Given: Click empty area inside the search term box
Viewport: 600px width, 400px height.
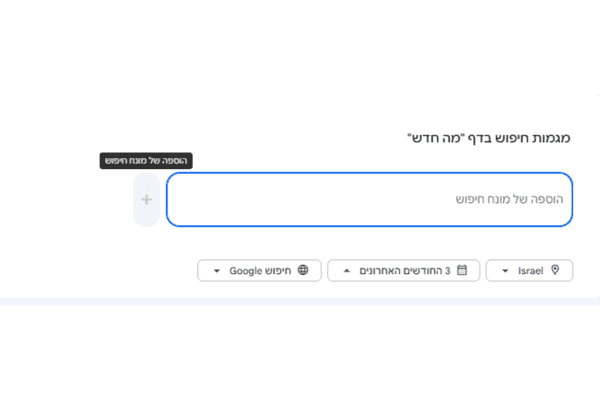Looking at the screenshot, I should coord(306,199).
